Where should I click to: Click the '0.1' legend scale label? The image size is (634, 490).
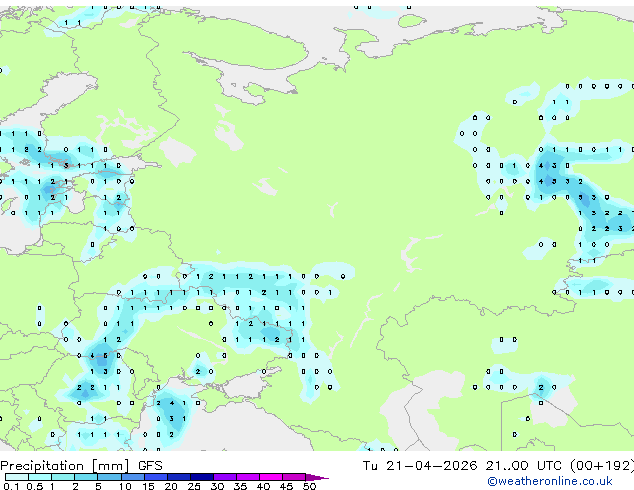(x=11, y=486)
